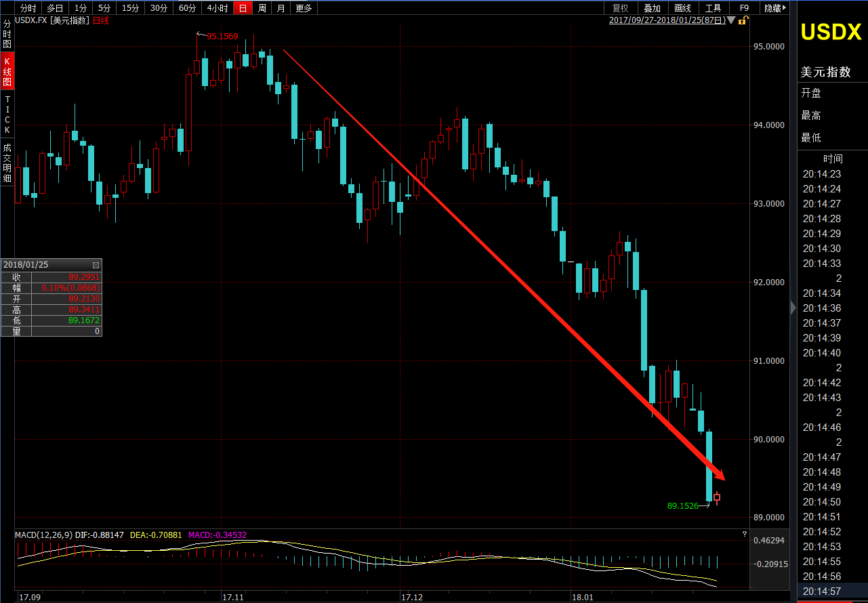
Task: Open the MACD help question mark
Action: [744, 534]
